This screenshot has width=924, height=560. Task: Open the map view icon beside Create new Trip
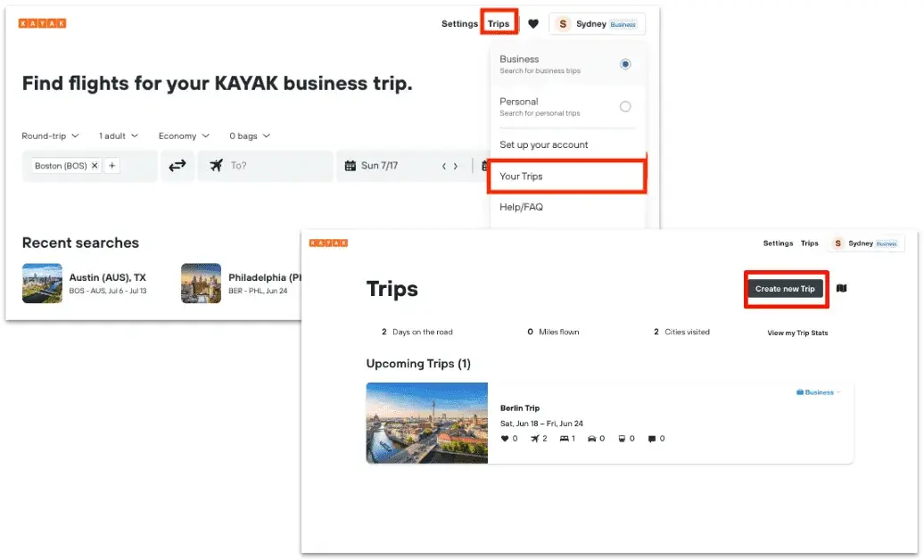click(x=842, y=288)
